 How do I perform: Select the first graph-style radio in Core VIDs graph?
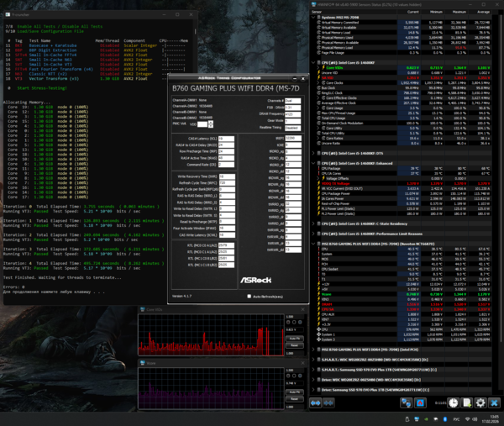pos(288,322)
